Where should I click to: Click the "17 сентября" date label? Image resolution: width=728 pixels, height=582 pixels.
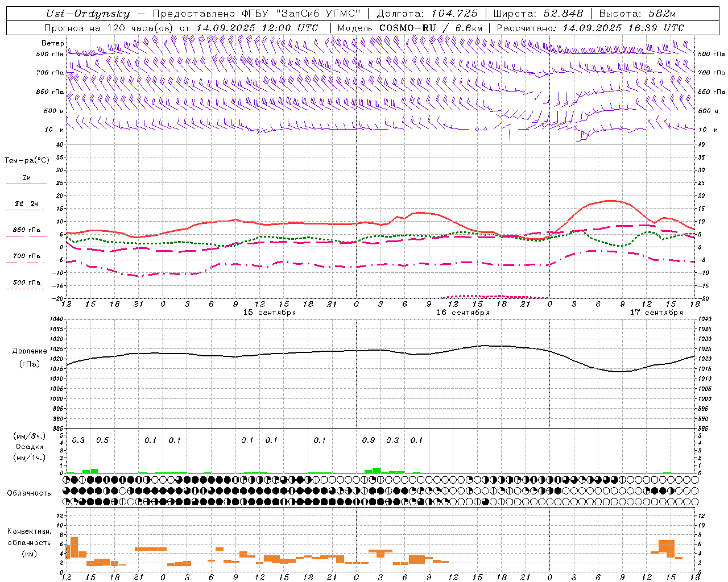click(656, 313)
